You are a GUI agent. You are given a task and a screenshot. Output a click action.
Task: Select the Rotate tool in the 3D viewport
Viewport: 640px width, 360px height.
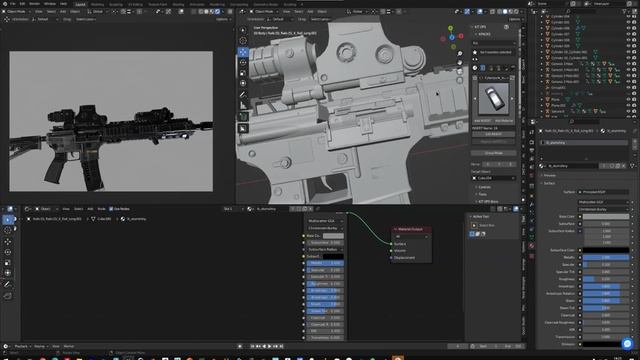coord(243,62)
